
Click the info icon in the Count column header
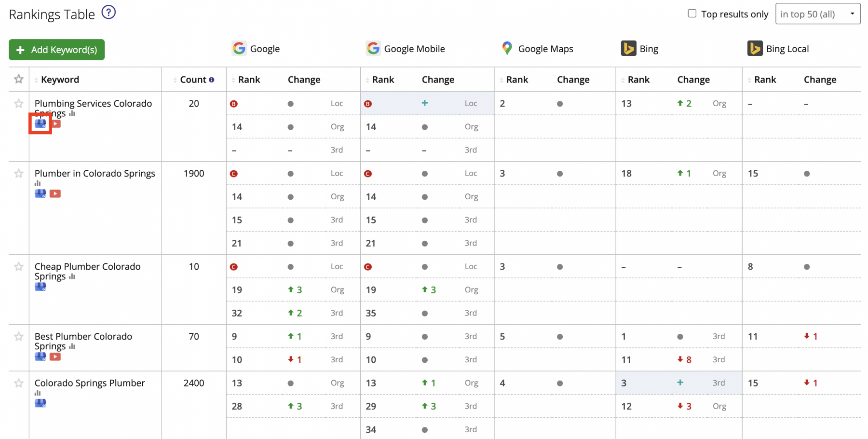tap(212, 79)
